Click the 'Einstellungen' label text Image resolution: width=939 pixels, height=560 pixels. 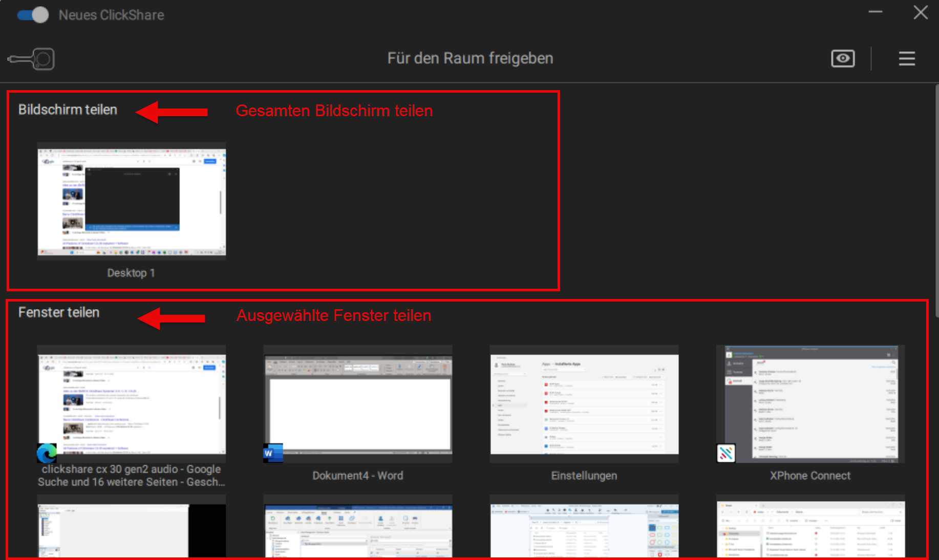(584, 476)
